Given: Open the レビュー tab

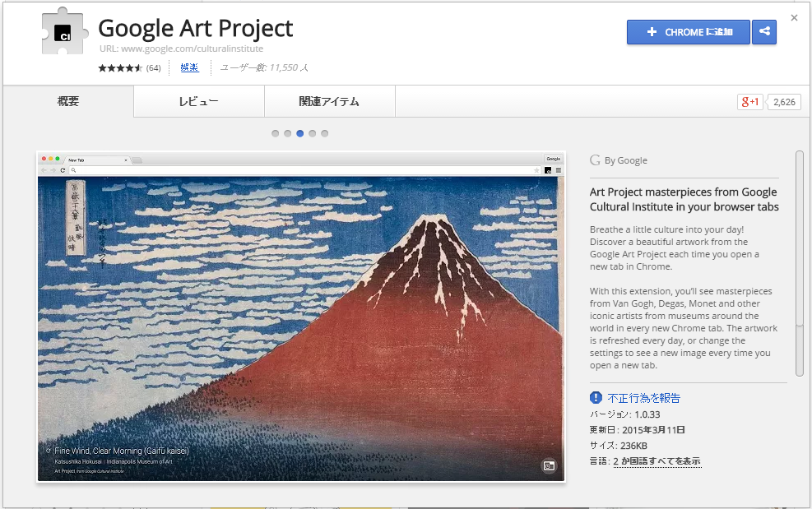Looking at the screenshot, I should tap(199, 102).
